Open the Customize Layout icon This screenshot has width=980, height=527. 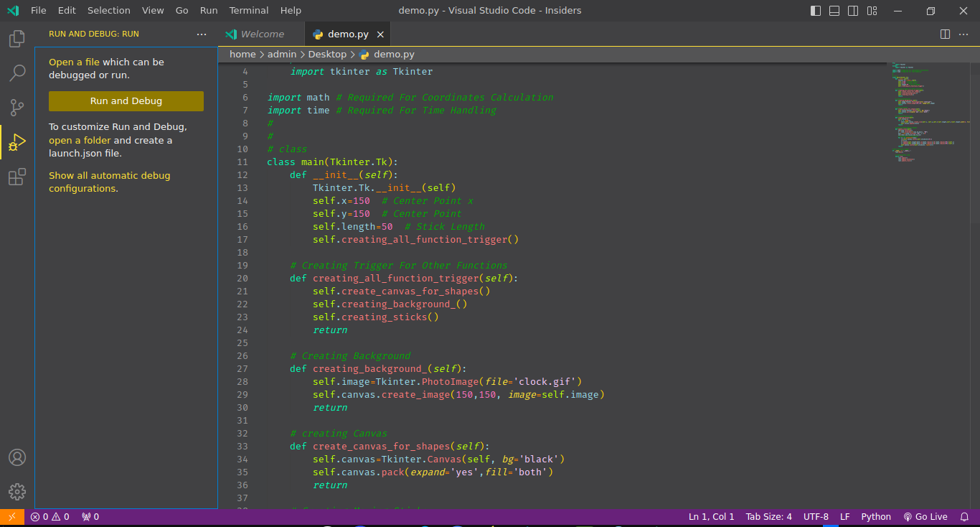tap(872, 11)
